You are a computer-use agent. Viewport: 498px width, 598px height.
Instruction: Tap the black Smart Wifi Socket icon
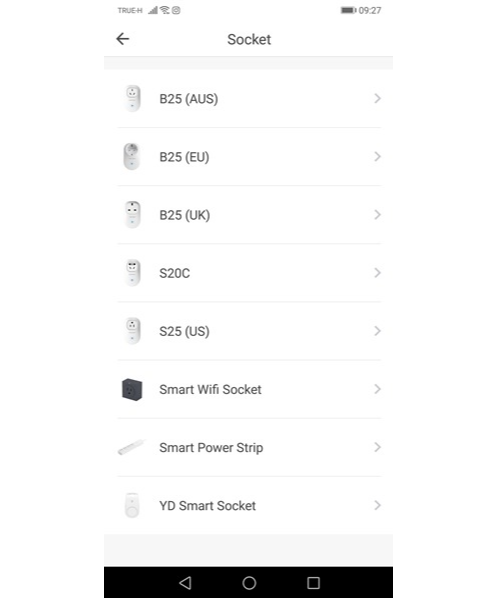tap(132, 389)
